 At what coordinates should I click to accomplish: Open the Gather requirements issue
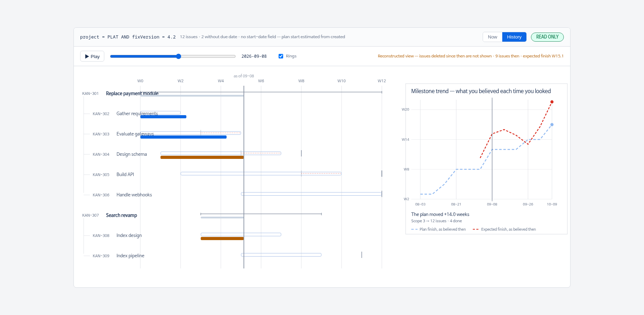point(137,114)
